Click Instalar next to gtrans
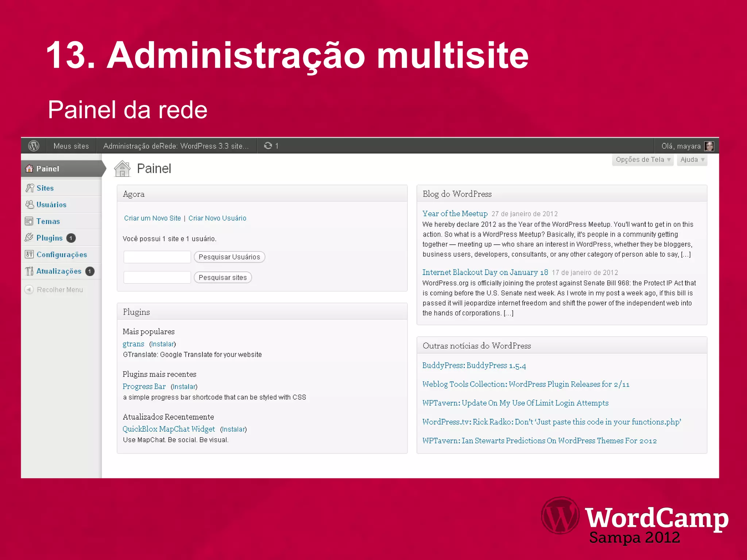 tap(162, 344)
